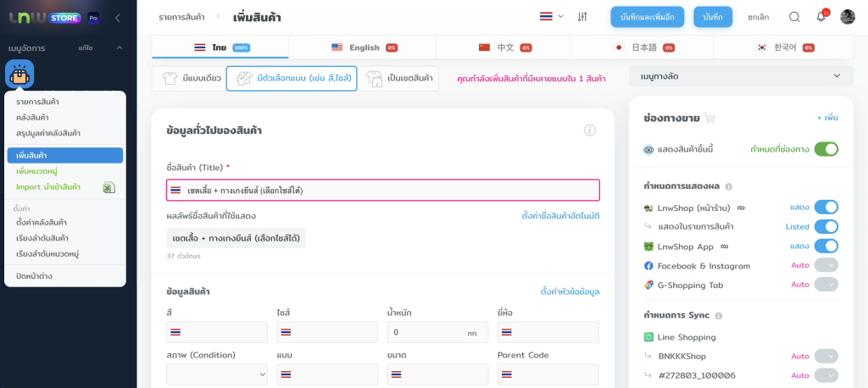Image resolution: width=868 pixels, height=388 pixels.
Task: Click the Excel icon beside Import นำเข้าสินค้า
Action: pyautogui.click(x=108, y=187)
